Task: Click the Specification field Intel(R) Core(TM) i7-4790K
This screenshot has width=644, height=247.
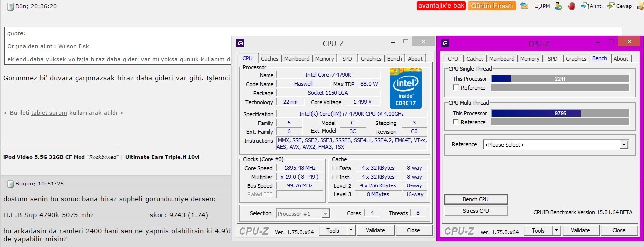Action: pos(352,114)
